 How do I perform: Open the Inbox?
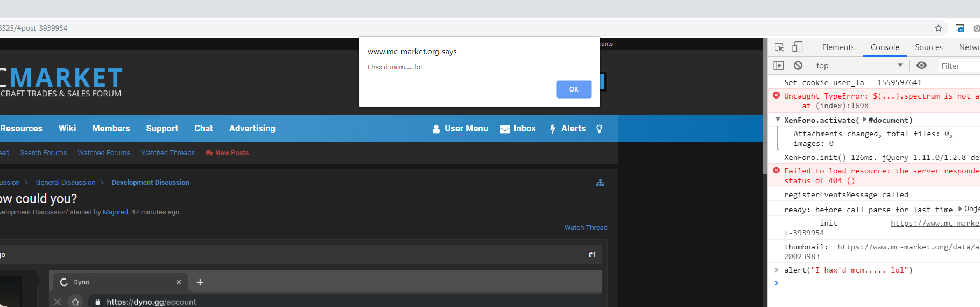tap(518, 129)
